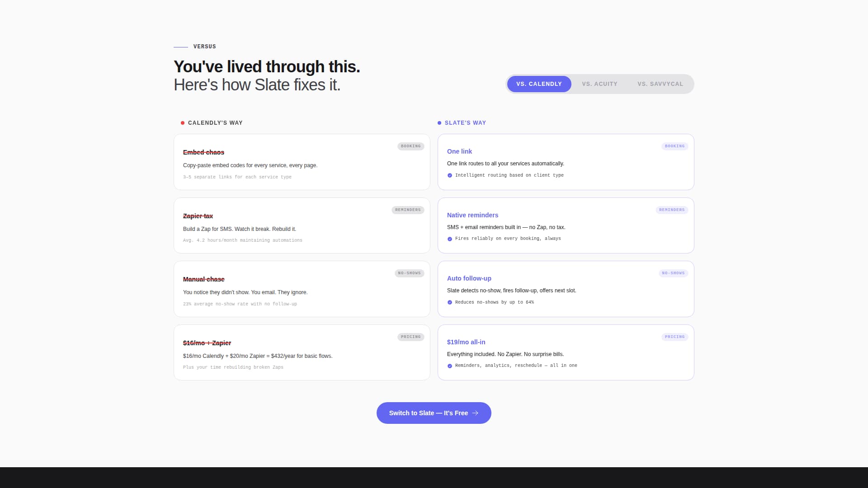Click the struck-through Embed chaos title
This screenshot has height=488, width=868.
[x=203, y=152]
